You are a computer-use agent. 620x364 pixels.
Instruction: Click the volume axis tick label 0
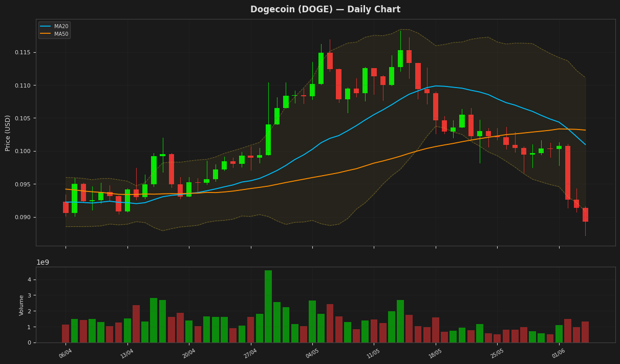(29, 343)
